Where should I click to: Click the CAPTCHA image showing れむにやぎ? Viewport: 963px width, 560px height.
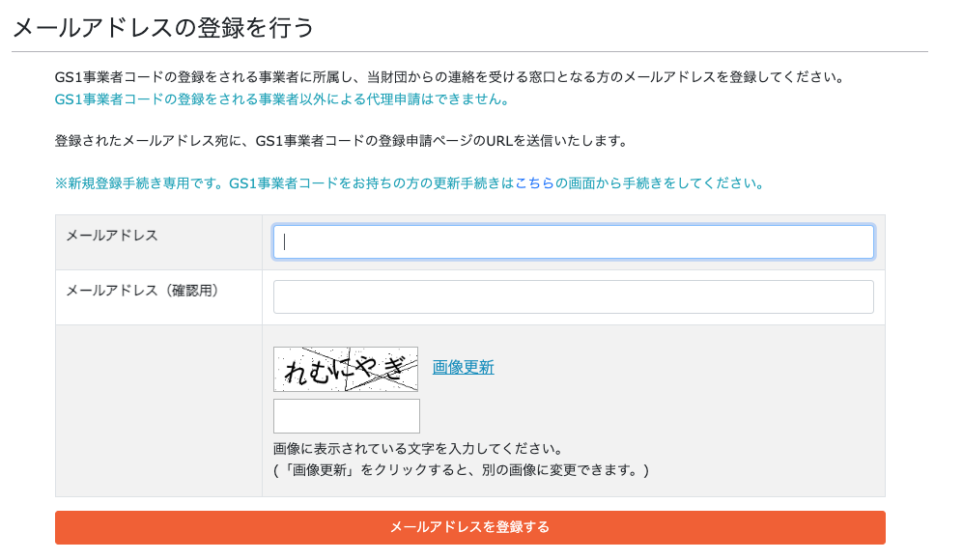click(346, 368)
